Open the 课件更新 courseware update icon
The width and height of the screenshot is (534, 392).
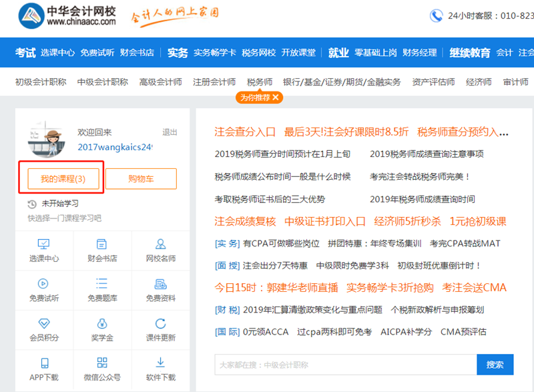coord(162,330)
